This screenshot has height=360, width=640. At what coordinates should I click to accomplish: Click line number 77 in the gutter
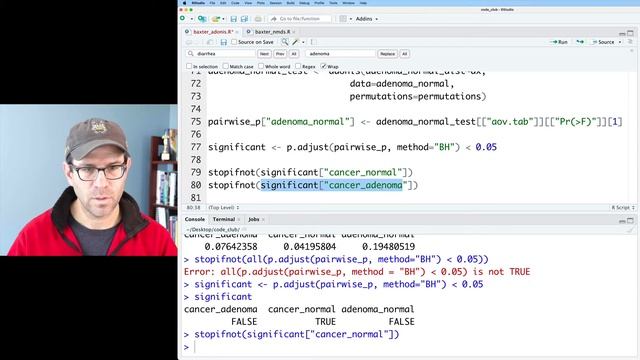pyautogui.click(x=196, y=147)
